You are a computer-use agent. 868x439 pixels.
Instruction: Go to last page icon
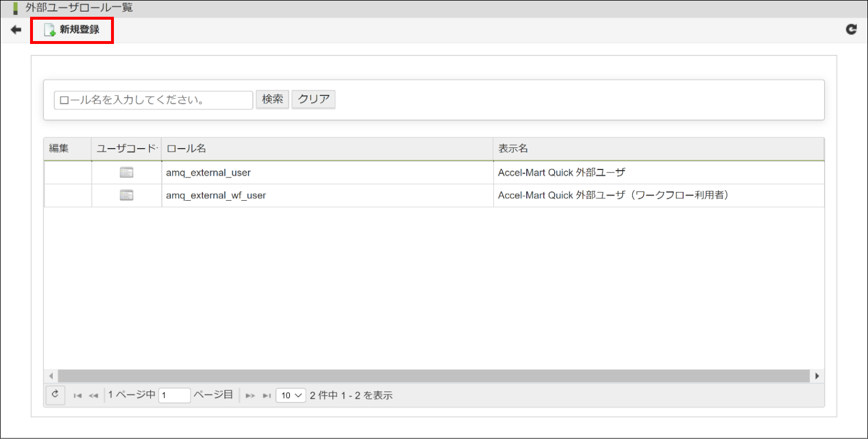tap(267, 396)
